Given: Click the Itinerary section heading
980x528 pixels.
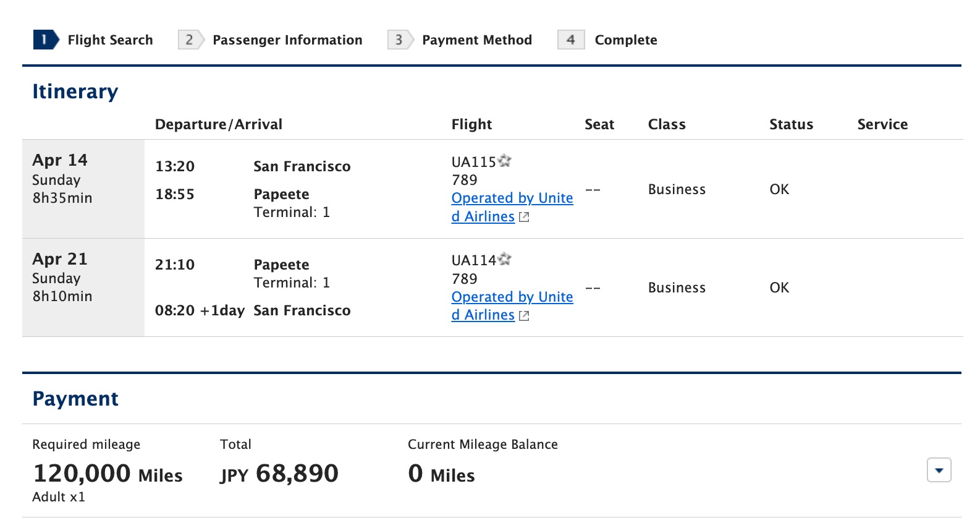Looking at the screenshot, I should (x=75, y=92).
